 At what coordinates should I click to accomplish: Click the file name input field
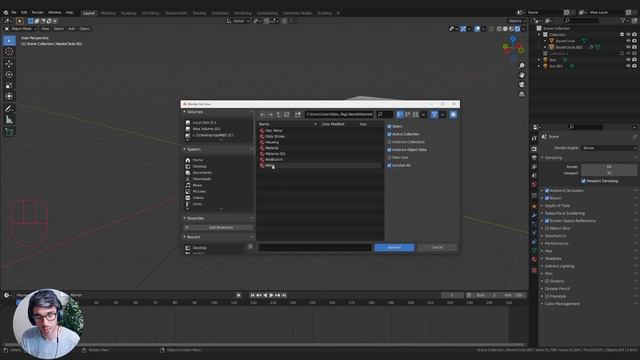(x=315, y=247)
